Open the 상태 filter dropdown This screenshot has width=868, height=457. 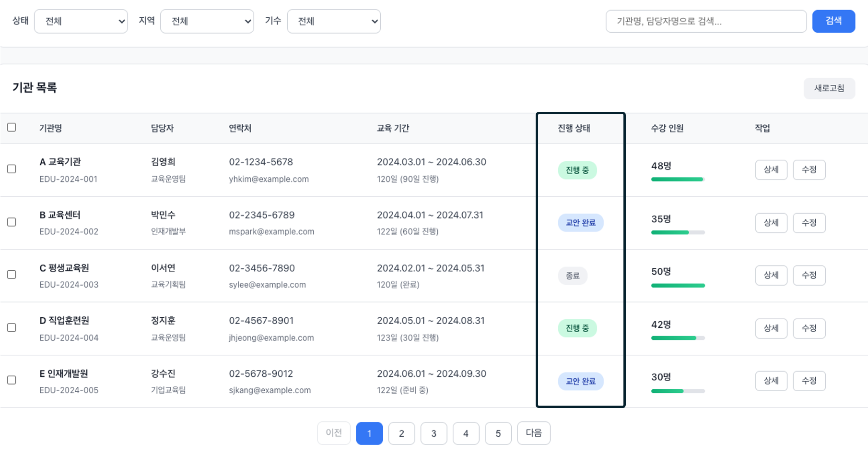pyautogui.click(x=81, y=21)
